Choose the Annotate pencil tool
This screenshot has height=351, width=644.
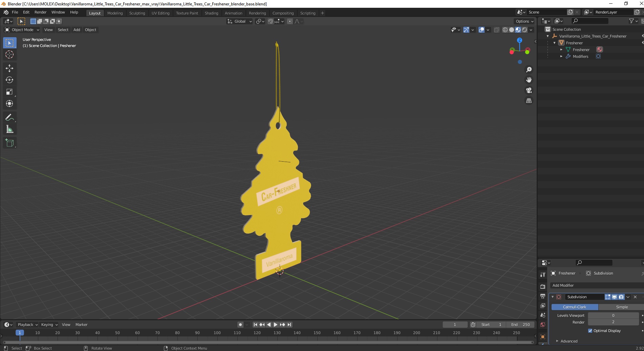click(9, 117)
